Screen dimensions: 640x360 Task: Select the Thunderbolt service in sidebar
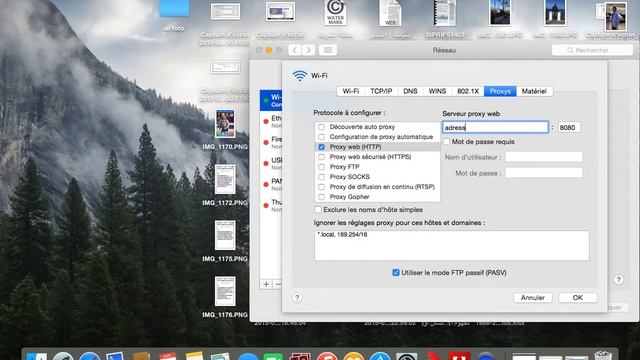point(271,205)
